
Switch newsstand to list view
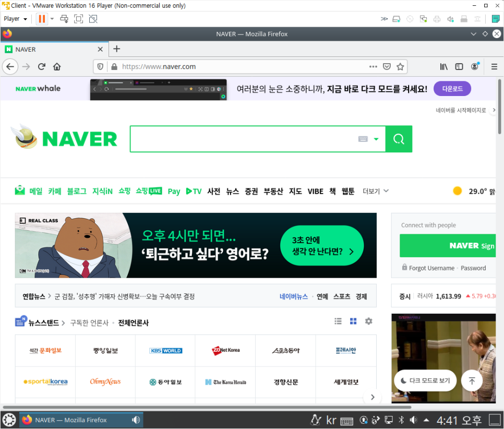338,321
